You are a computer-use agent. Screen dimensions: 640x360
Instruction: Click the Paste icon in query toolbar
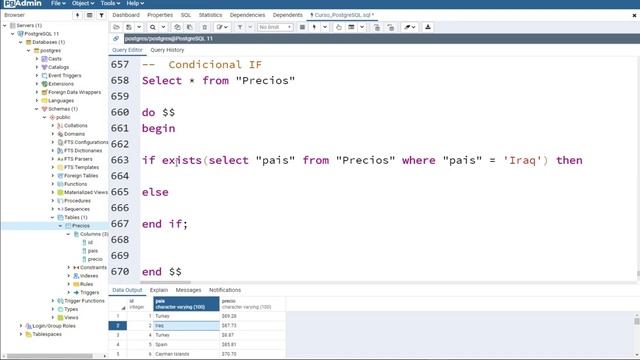click(x=189, y=27)
